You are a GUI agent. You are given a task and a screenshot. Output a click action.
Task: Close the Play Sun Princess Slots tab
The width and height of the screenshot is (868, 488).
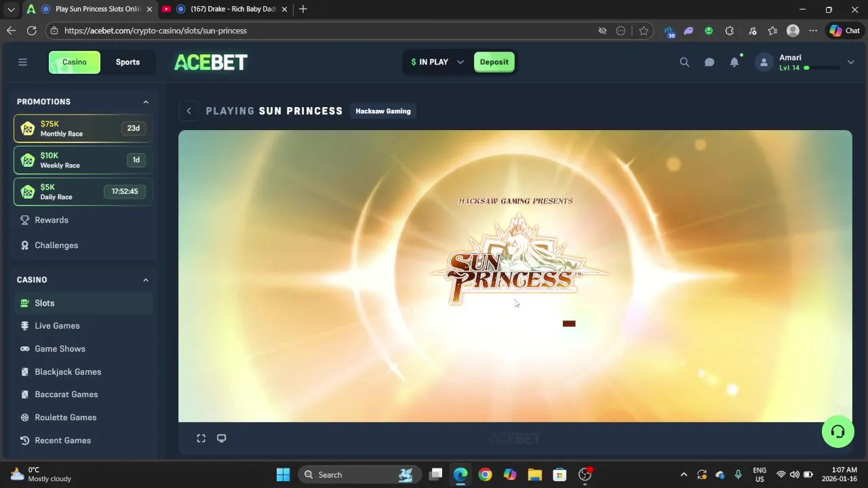[x=149, y=9]
